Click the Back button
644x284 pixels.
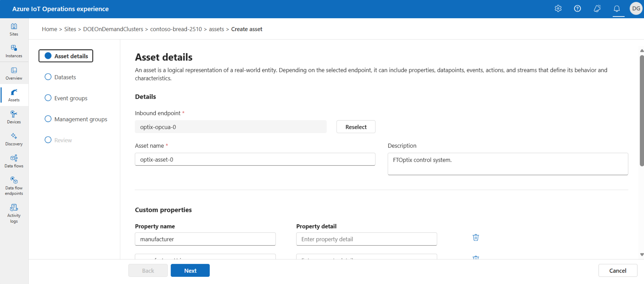coord(148,271)
